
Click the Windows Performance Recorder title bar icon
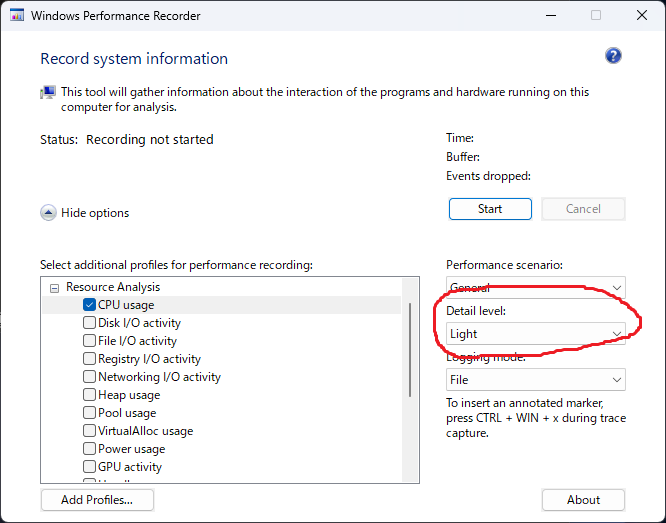pos(17,16)
